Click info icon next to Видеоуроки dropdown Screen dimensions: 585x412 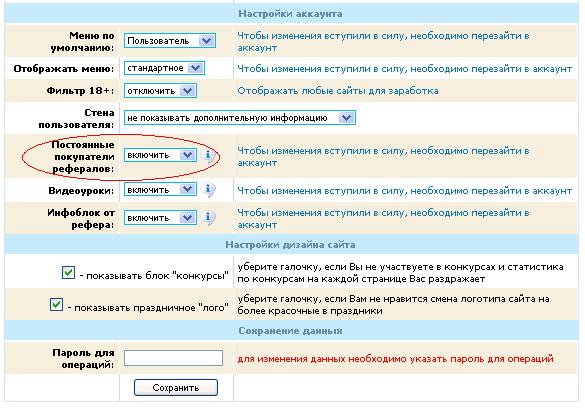click(209, 190)
